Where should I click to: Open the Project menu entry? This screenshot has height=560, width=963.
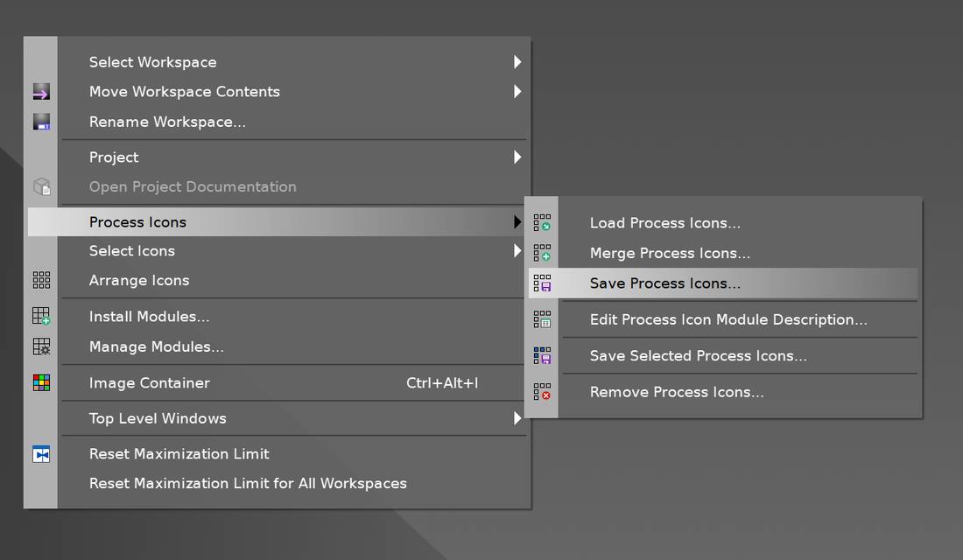(277, 157)
